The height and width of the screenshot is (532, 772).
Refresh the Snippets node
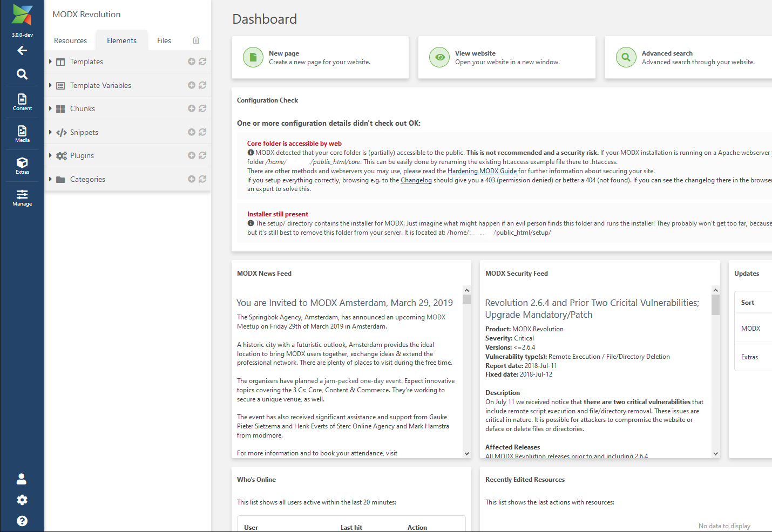point(202,132)
